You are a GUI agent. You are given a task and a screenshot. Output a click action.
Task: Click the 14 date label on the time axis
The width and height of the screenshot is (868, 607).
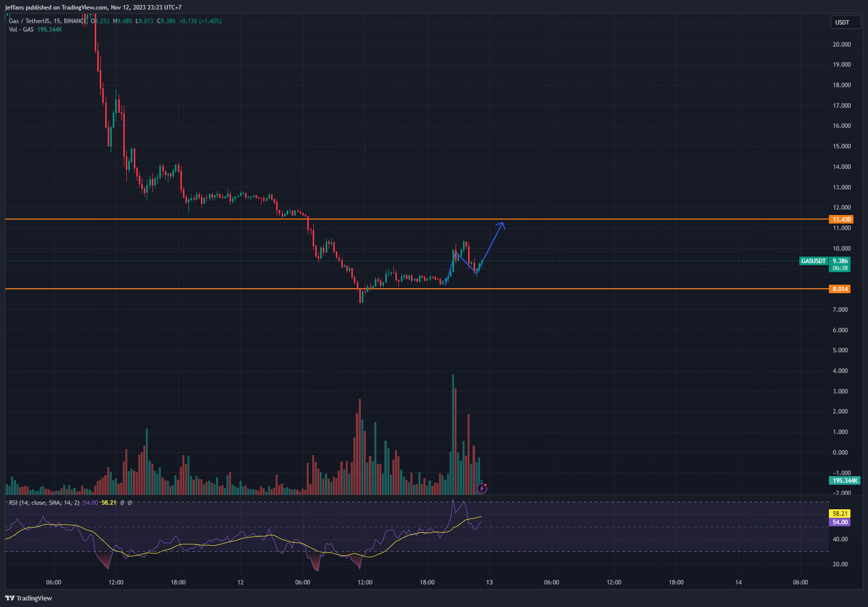[x=739, y=582]
